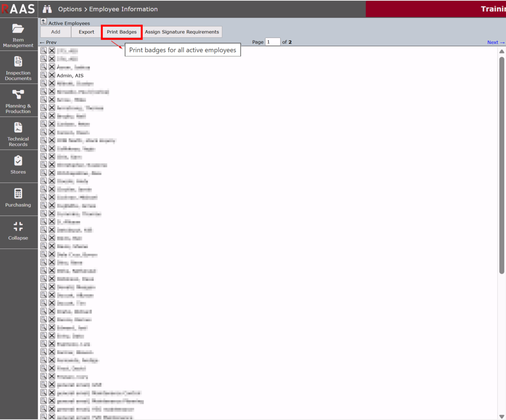Click the vertical scrollbar thumb
Screen dimensions: 506x420
(x=502, y=165)
